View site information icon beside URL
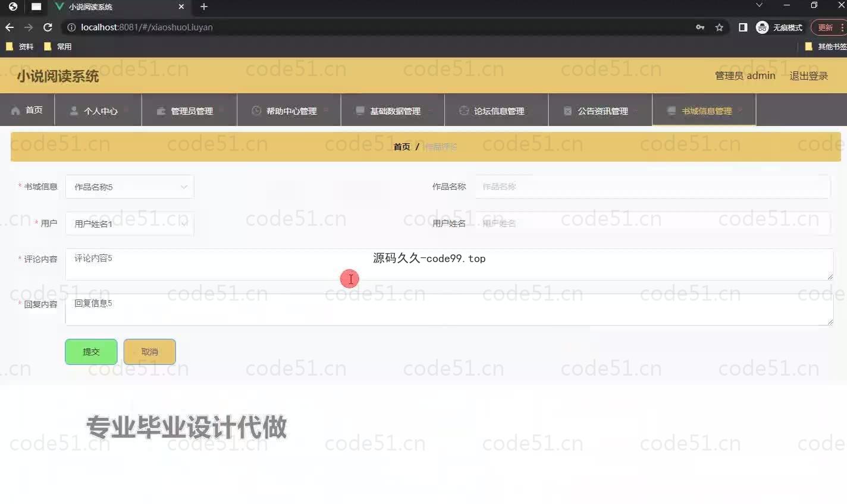Screen dimensions: 847x504 click(71, 27)
